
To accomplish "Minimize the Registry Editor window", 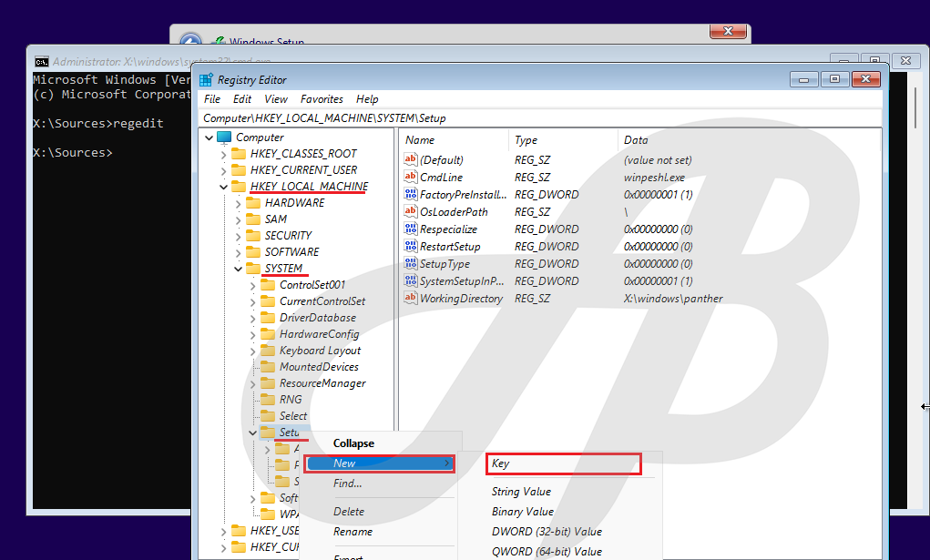I will pos(804,79).
